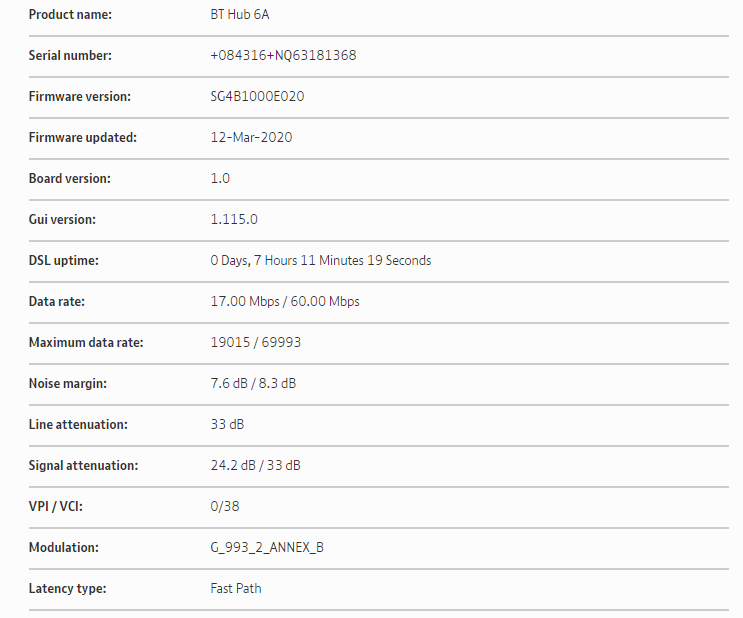Click the "Serial number:" label
Image resolution: width=743 pixels, height=618 pixels.
[70, 56]
